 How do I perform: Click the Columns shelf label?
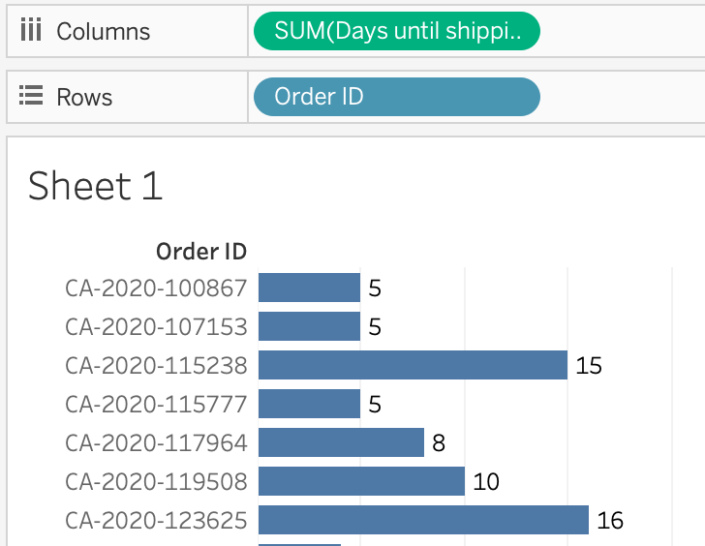click(103, 31)
